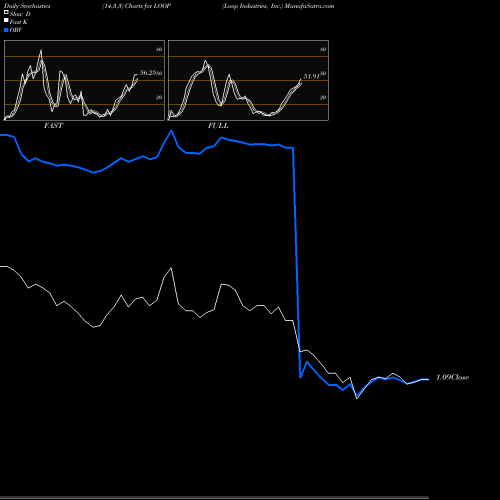Click the FAST chart label
Image resolution: width=500 pixels, height=500 pixels.
(53, 126)
